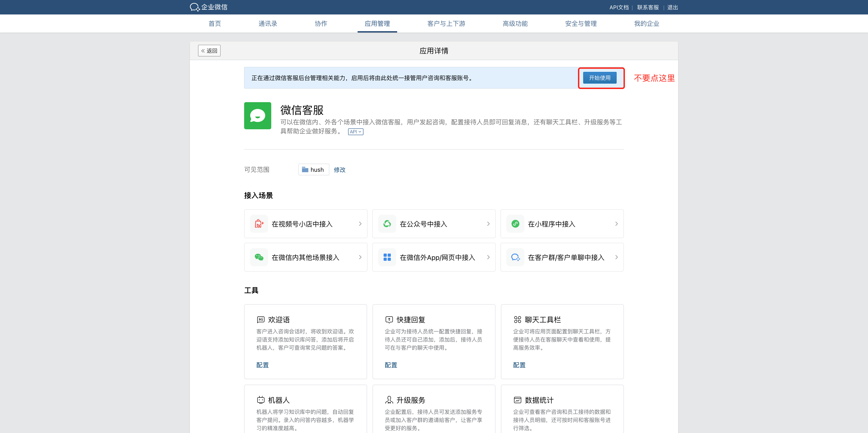Image resolution: width=868 pixels, height=433 pixels.
Task: Click the 返回 back button
Action: [209, 51]
